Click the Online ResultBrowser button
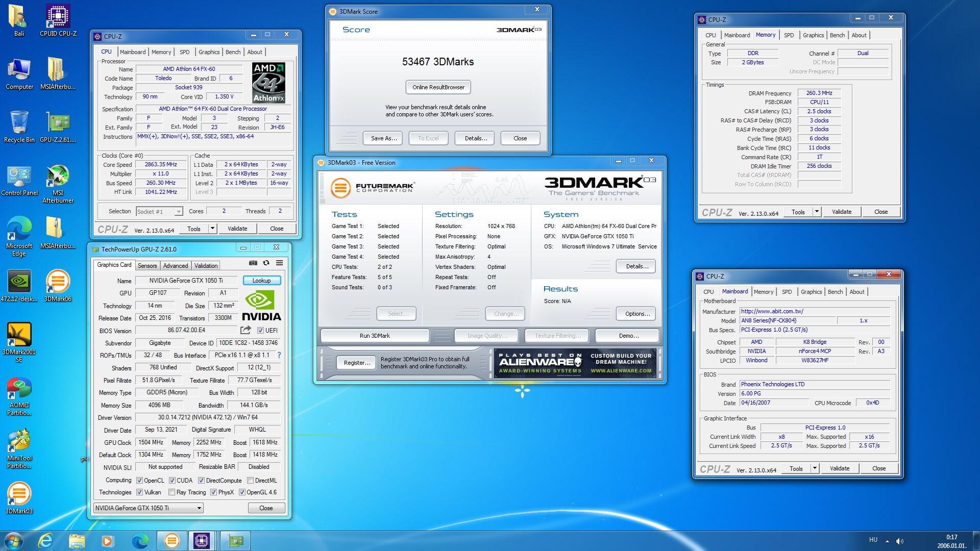The image size is (980, 551). pos(438,87)
